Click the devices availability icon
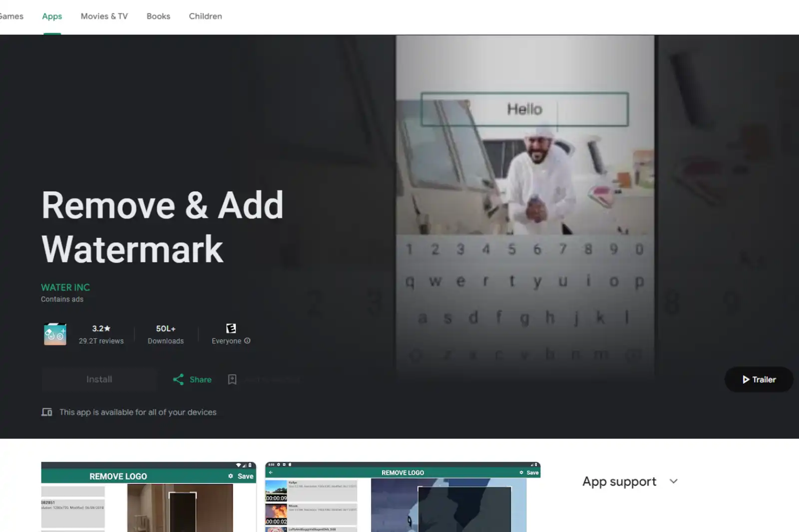 [x=47, y=412]
